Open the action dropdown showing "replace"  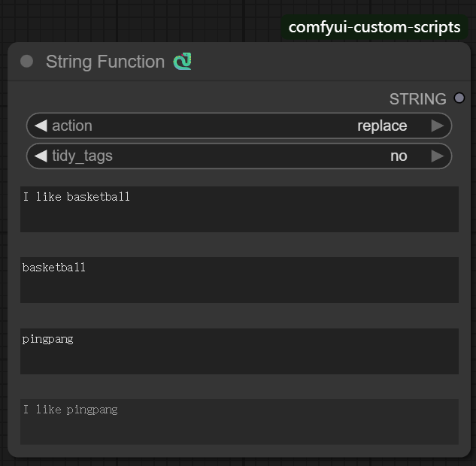[381, 126]
